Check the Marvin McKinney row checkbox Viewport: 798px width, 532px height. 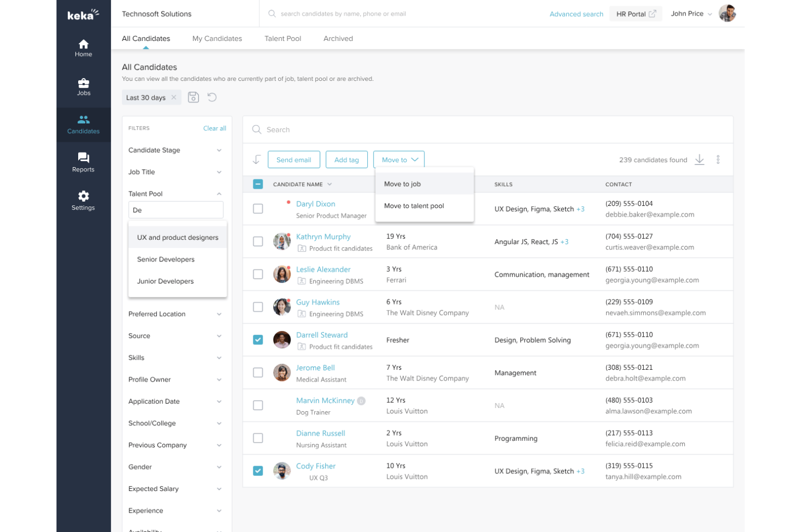point(258,405)
